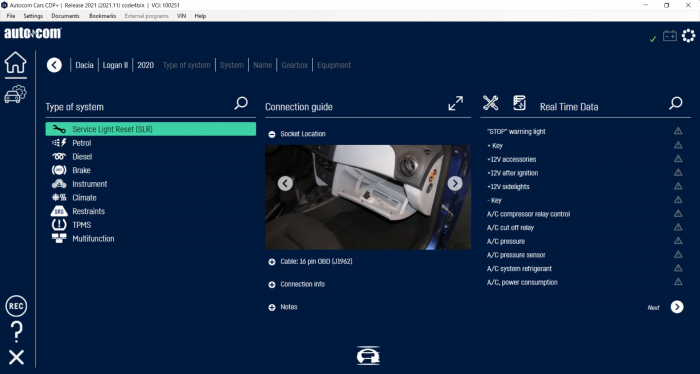The image size is (700, 374).
Task: Select Service Light Reset (SLR) system
Action: pos(151,129)
